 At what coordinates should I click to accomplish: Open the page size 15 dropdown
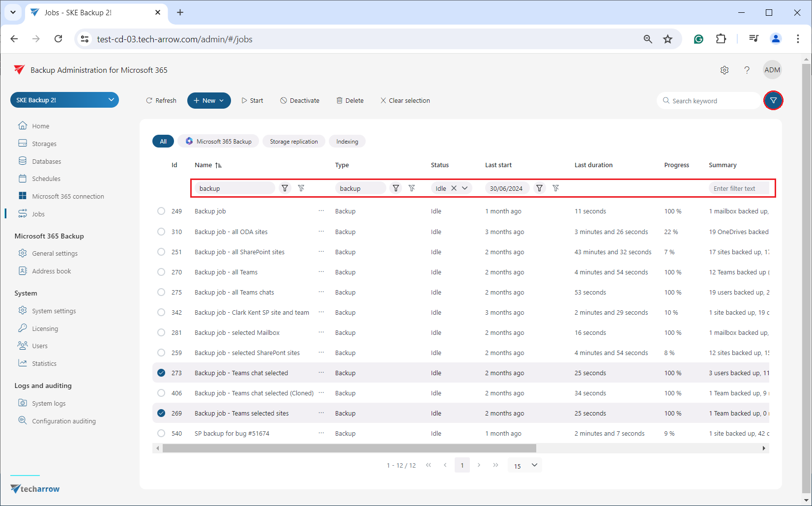525,465
